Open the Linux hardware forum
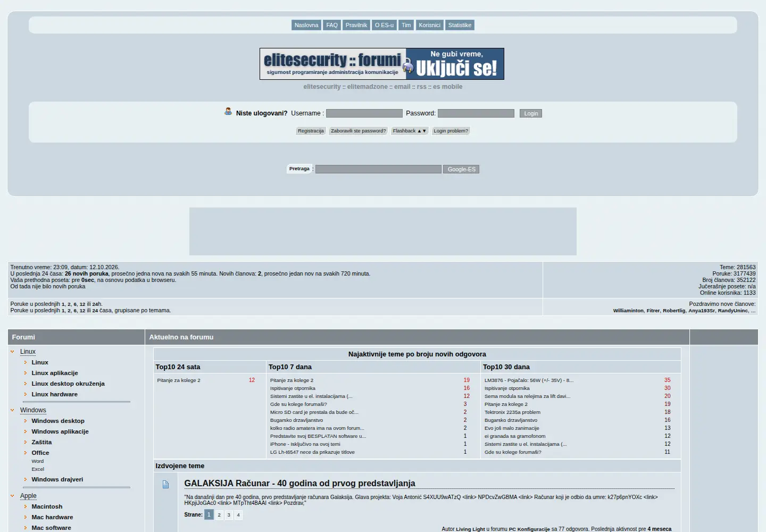The width and height of the screenshot is (766, 532). tap(54, 394)
